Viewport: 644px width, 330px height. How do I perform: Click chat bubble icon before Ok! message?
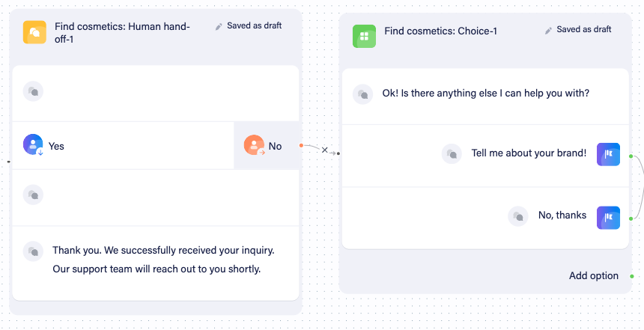[363, 94]
